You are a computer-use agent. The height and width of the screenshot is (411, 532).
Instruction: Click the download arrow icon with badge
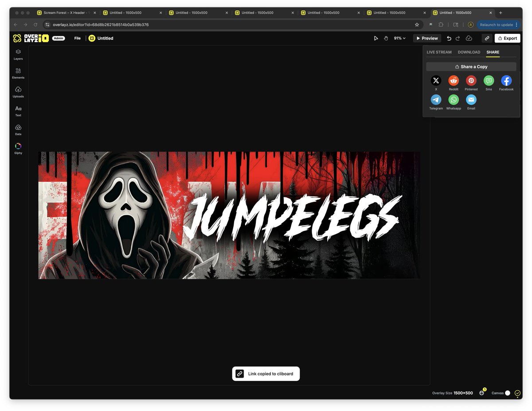(x=482, y=392)
